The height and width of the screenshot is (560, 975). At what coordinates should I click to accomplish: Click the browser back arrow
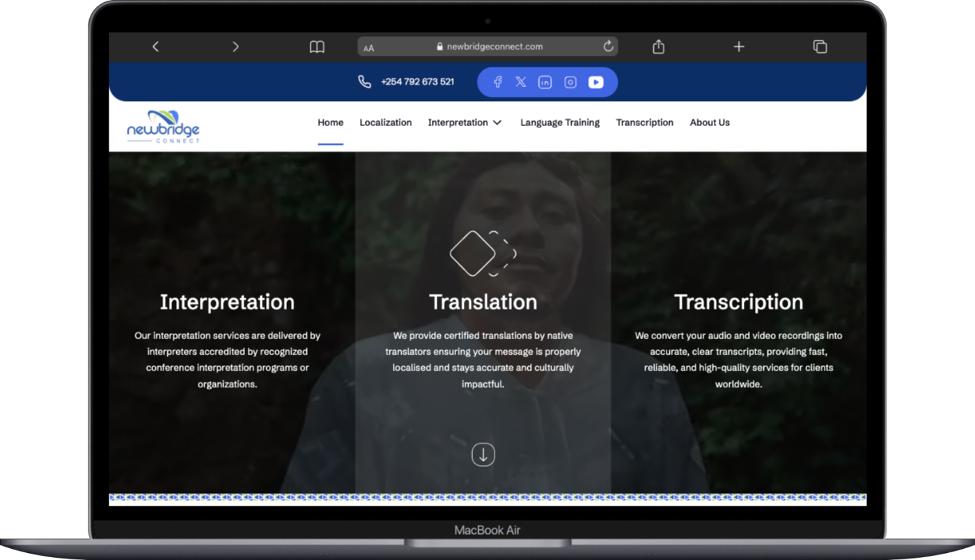tap(155, 47)
